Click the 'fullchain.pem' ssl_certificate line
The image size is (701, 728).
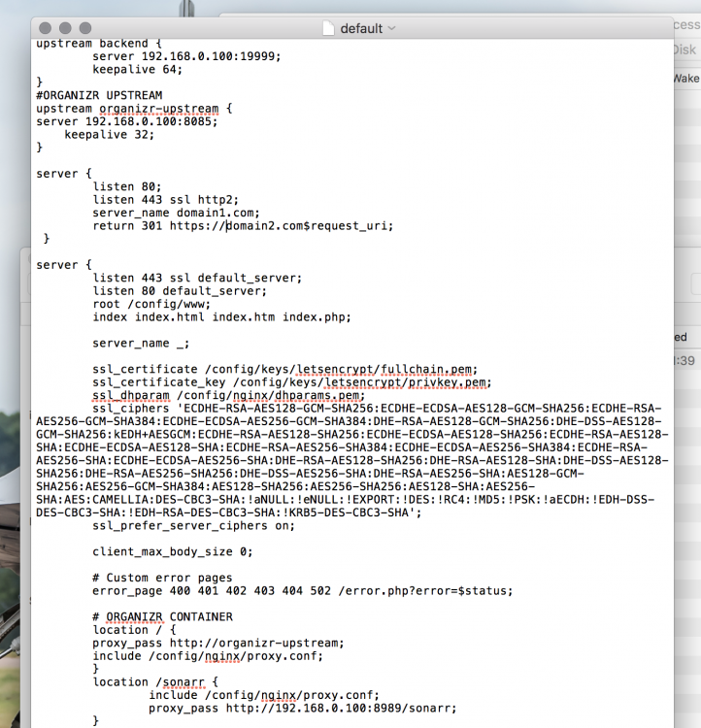[x=284, y=369]
